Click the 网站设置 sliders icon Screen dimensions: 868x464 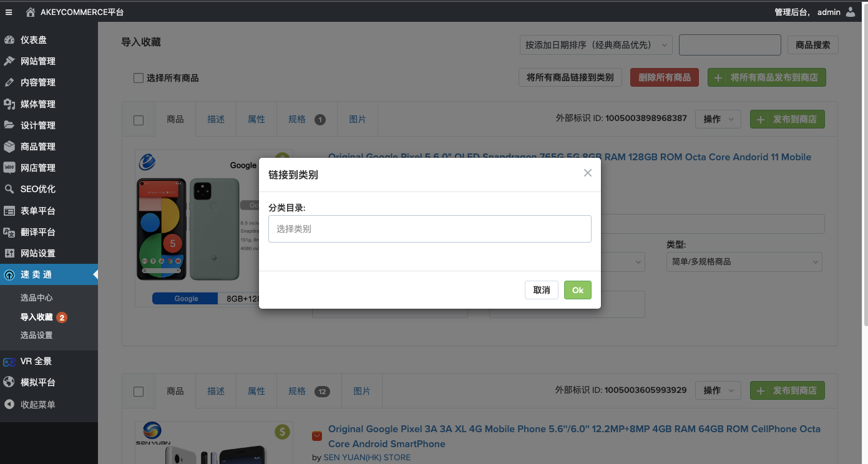(9, 253)
